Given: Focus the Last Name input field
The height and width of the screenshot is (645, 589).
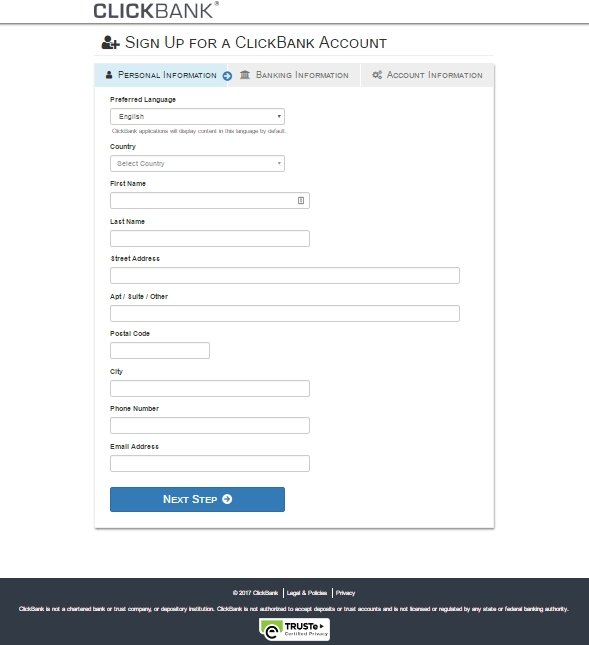Looking at the screenshot, I should tap(210, 239).
